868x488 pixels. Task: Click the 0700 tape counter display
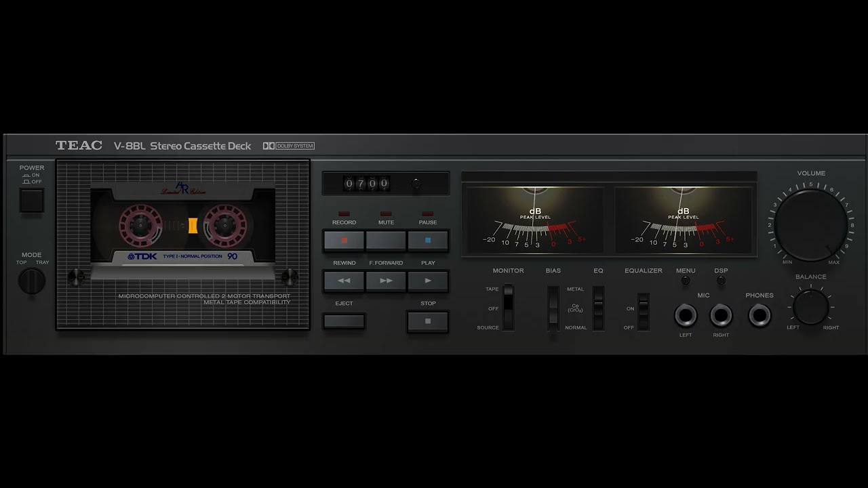point(366,183)
